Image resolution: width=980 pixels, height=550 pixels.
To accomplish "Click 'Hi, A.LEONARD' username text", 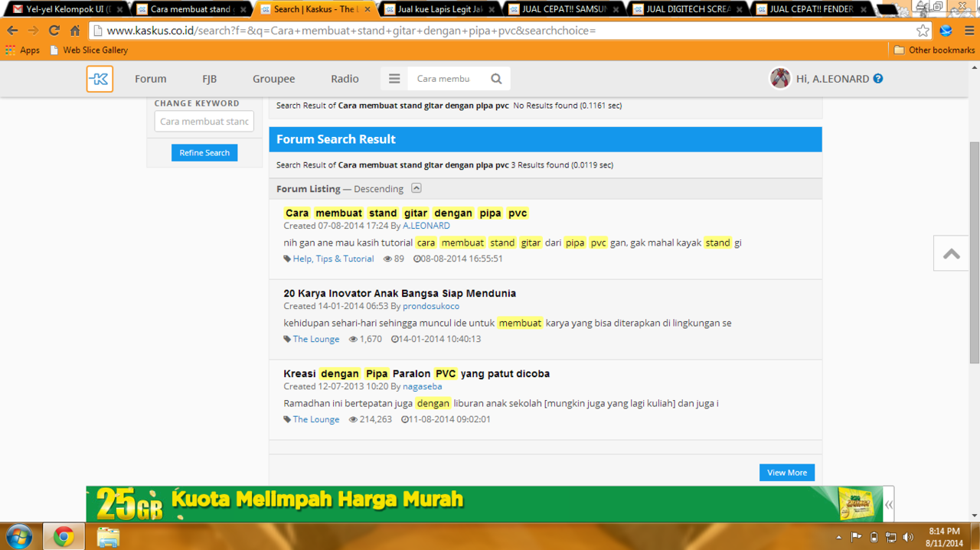I will tap(832, 79).
